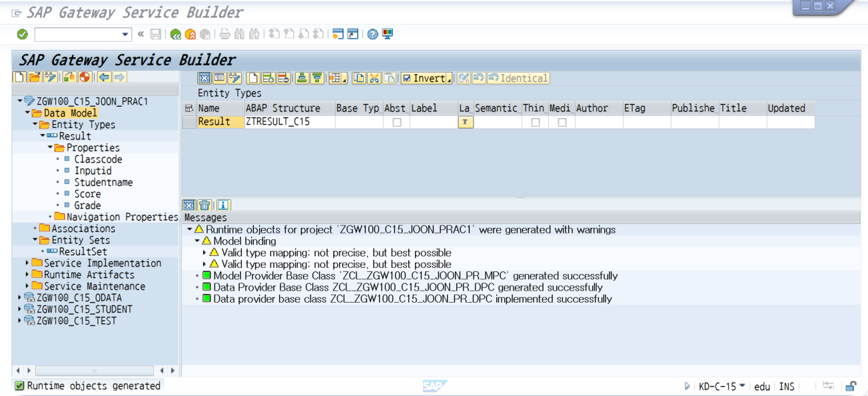Click the Invert button

[426, 78]
